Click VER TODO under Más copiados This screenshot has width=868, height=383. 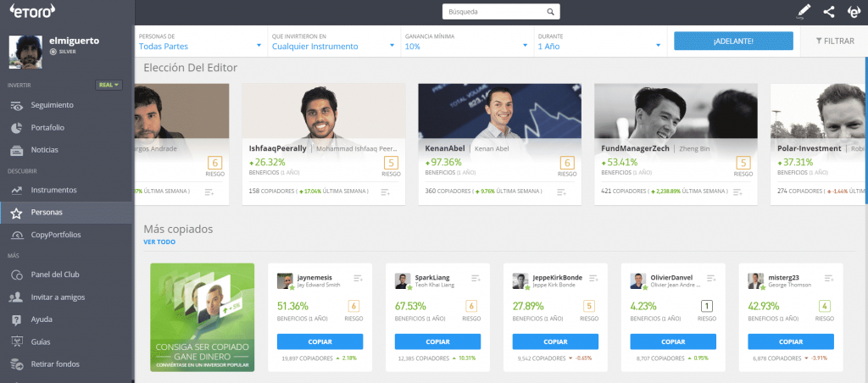click(x=159, y=241)
